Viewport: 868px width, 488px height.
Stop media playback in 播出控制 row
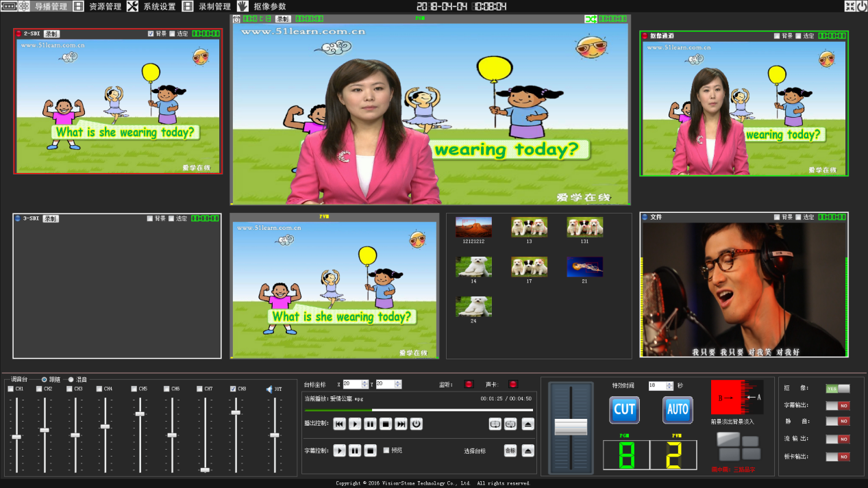coord(386,424)
